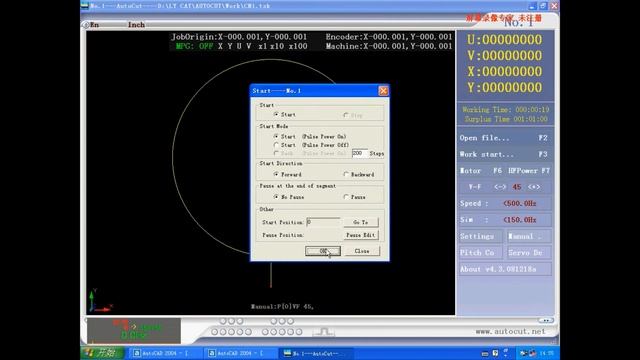
Task: Click the Go To button
Action: [x=360, y=222]
